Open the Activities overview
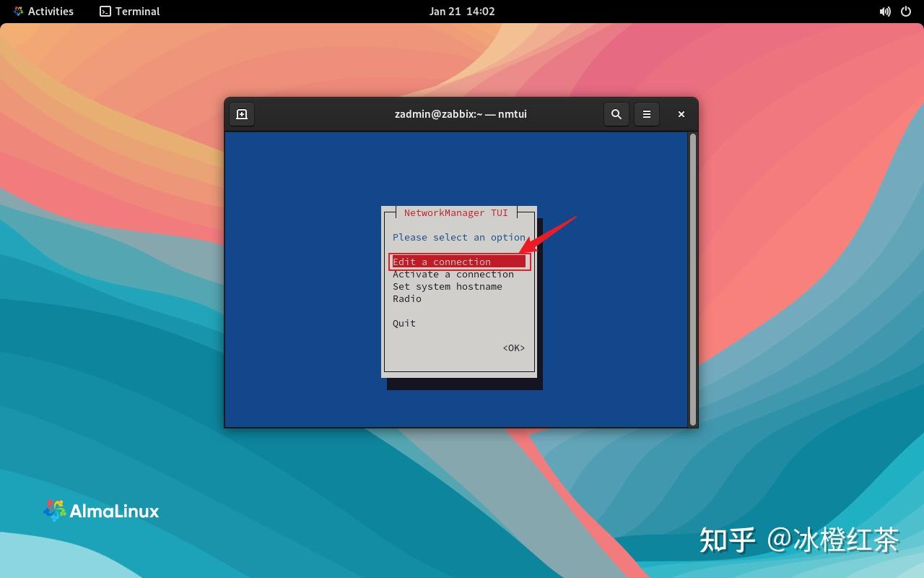924x578 pixels. [43, 11]
